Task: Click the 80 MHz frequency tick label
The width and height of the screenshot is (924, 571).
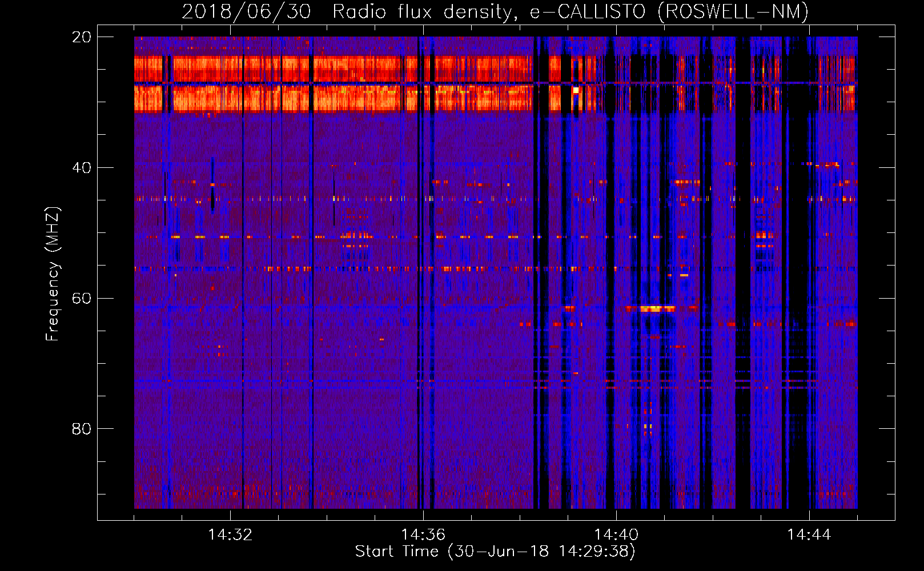Action: coord(82,429)
